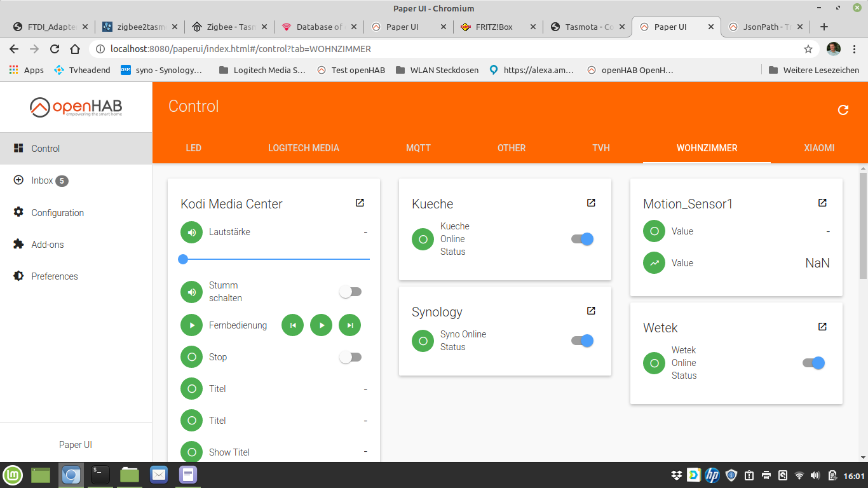
Task: Click the openHAB logo
Action: point(76,107)
